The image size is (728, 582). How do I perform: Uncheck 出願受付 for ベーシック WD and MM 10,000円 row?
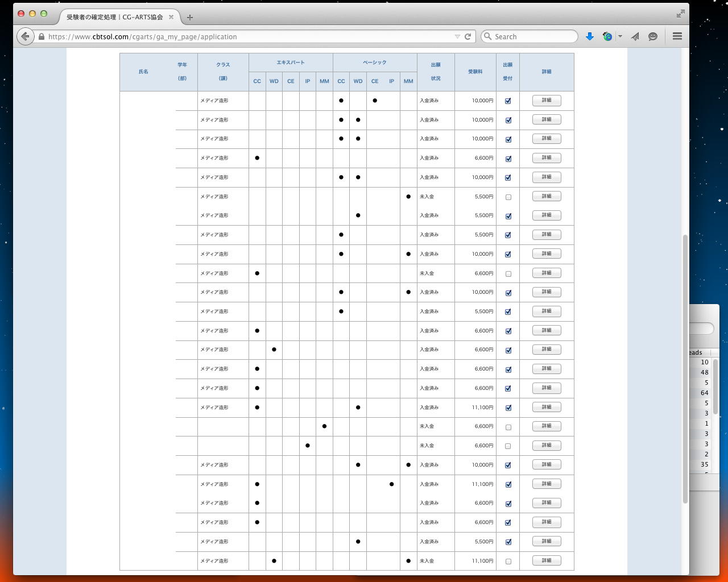[x=508, y=465]
